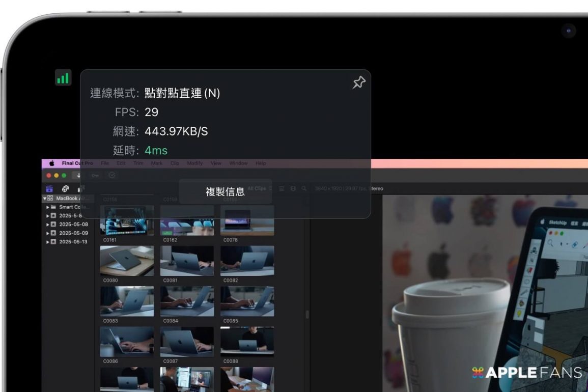Select clip thumbnail C0161

[x=127, y=220]
